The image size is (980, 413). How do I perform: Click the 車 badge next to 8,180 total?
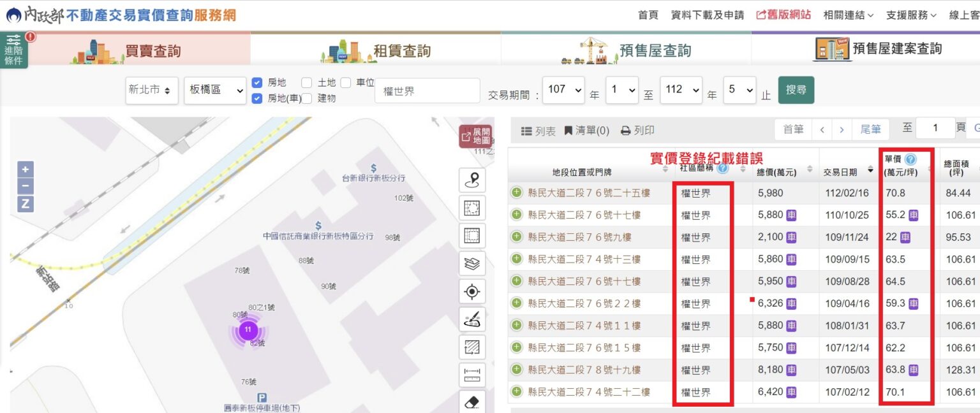791,370
